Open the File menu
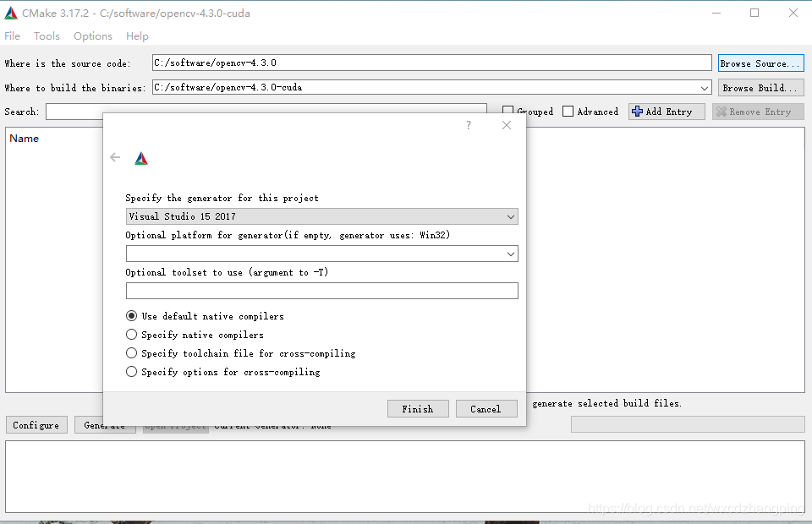The width and height of the screenshot is (812, 524). click(x=13, y=36)
